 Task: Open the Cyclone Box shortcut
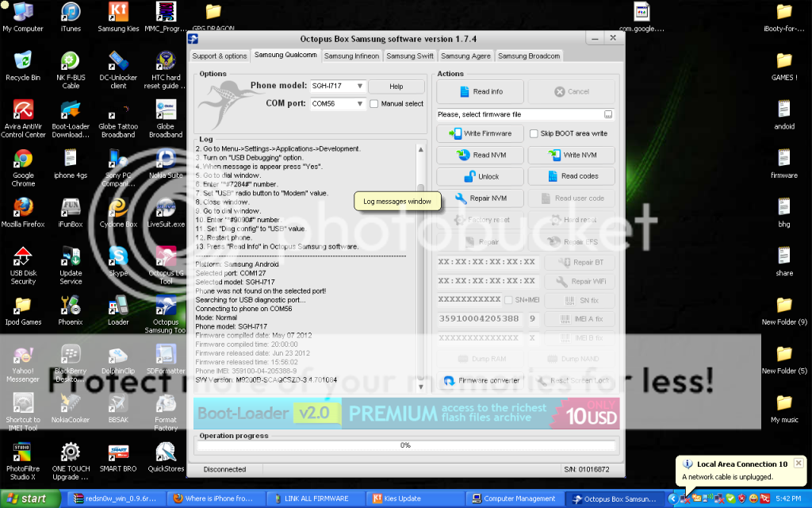[x=118, y=213]
